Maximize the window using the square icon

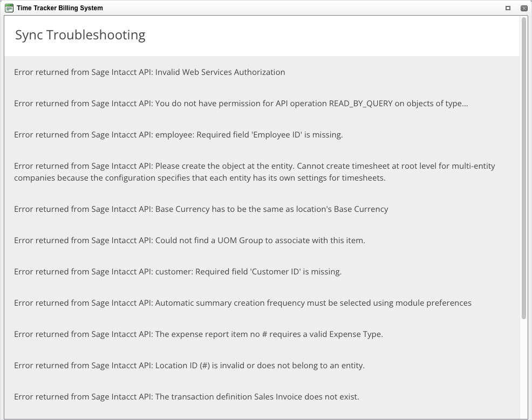pyautogui.click(x=508, y=8)
